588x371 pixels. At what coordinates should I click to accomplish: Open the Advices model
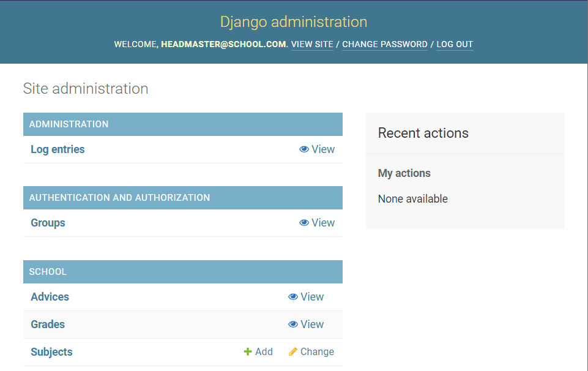point(50,297)
